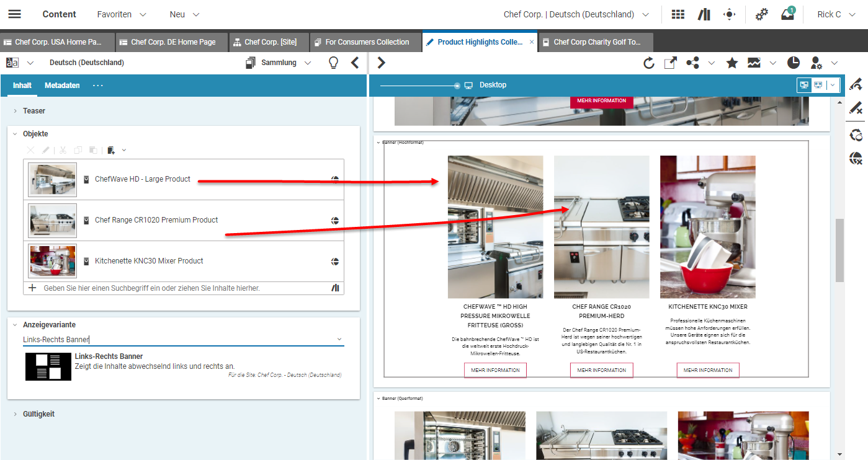This screenshot has width=868, height=460.
Task: Toggle the desktop preview mode button
Action: [x=804, y=85]
